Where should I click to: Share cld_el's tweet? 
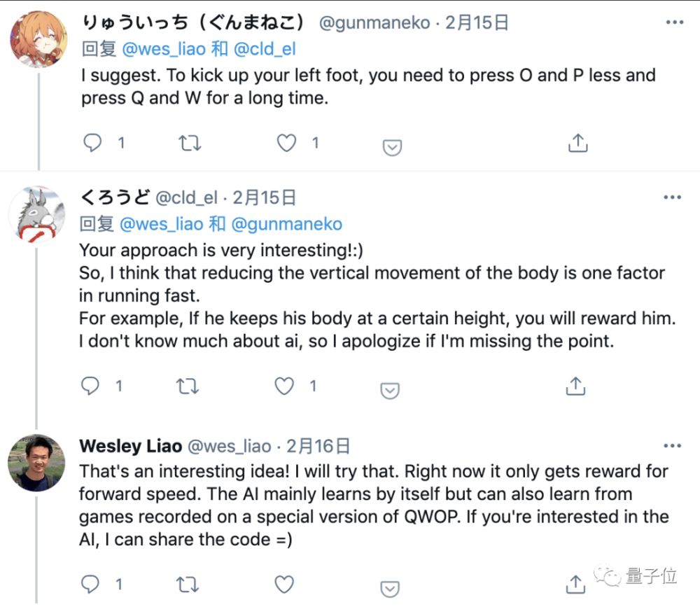click(x=575, y=386)
